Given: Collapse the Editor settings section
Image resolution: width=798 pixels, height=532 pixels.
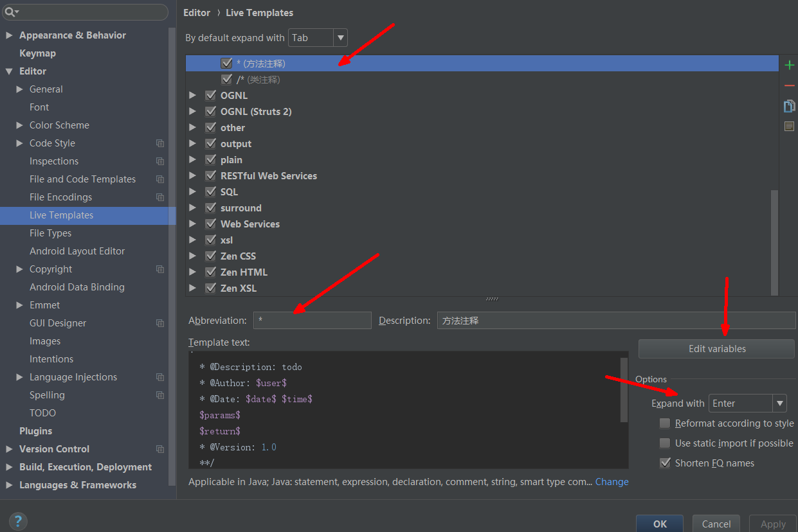Looking at the screenshot, I should pos(9,71).
